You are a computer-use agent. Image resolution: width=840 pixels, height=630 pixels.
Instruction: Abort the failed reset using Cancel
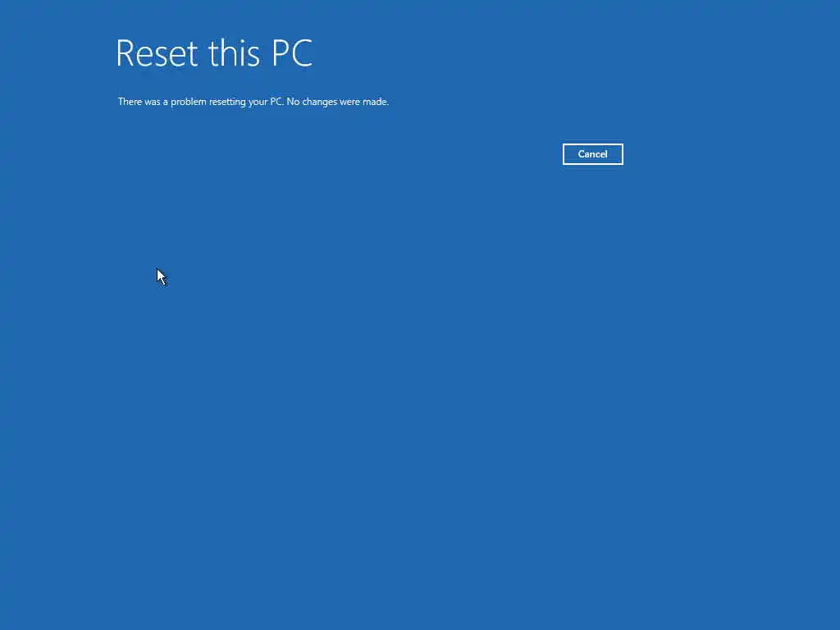tap(592, 154)
